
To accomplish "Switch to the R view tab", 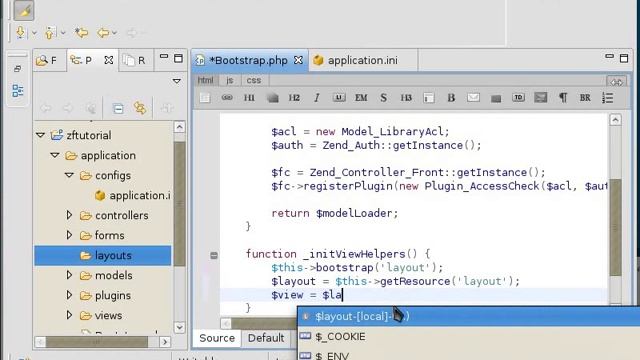I will (x=135, y=60).
